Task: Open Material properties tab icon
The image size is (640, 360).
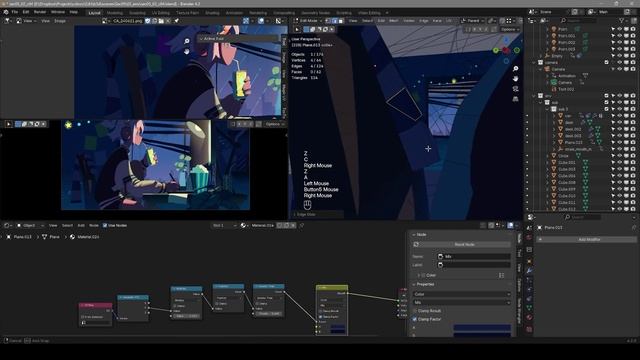Action: [x=529, y=317]
